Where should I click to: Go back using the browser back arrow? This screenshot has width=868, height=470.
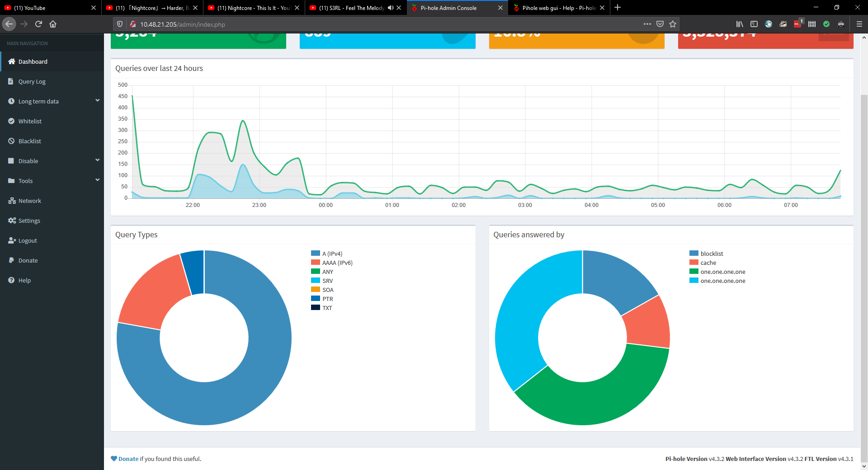pyautogui.click(x=9, y=24)
